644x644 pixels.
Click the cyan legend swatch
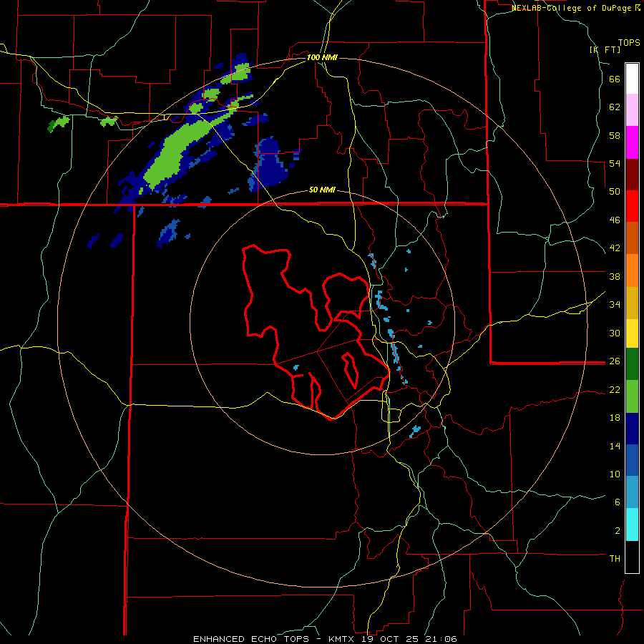pos(632,525)
